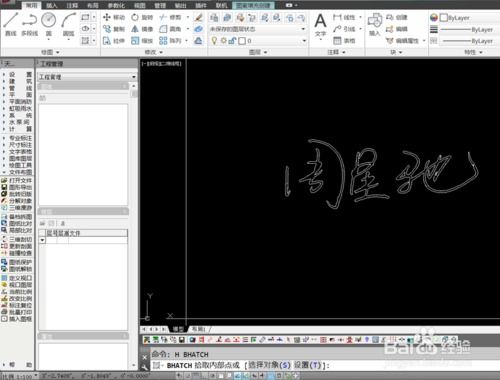Toggle the layer lightbulb on/off icon
Screen dimensions: 500x380
[x=214, y=41]
